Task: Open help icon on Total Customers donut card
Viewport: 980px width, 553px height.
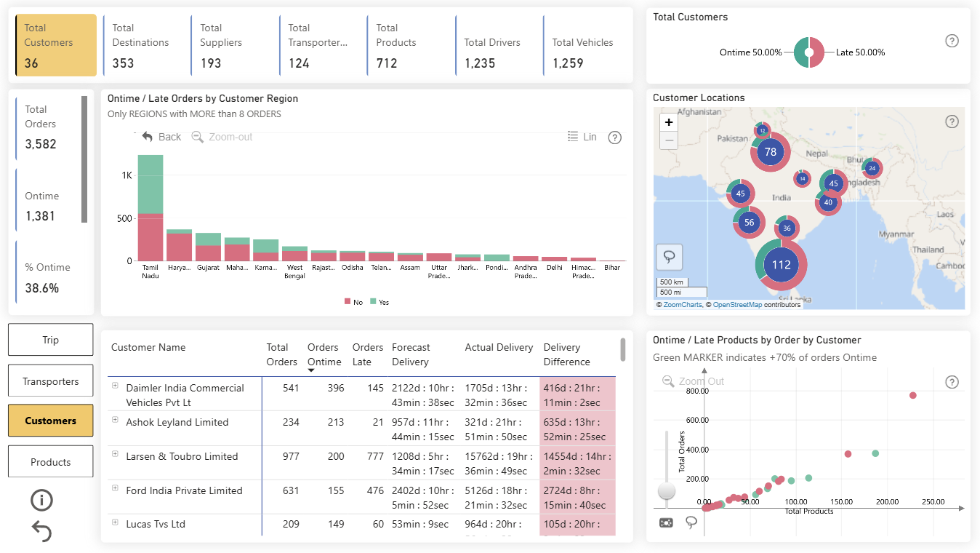Action: pos(952,41)
